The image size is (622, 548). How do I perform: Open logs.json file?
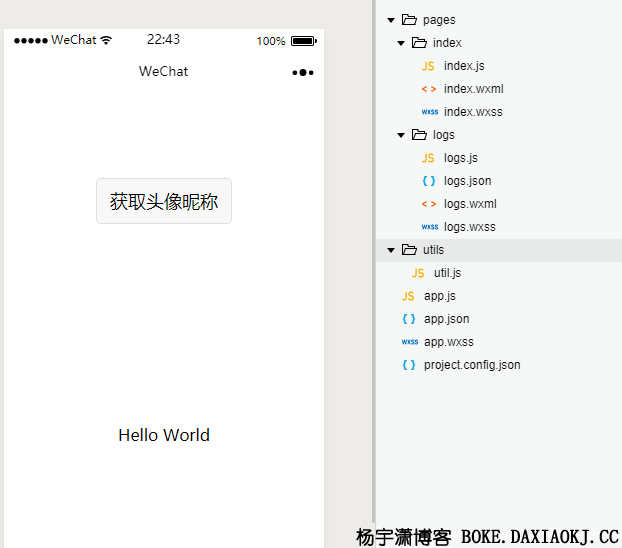click(x=468, y=181)
